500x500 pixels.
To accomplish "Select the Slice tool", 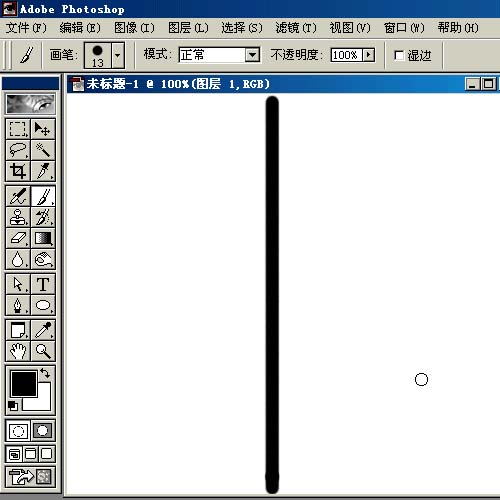I will (43, 171).
